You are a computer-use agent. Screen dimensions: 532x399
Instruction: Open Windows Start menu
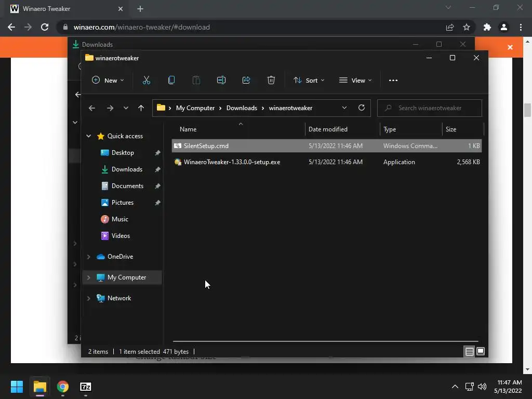(x=17, y=387)
